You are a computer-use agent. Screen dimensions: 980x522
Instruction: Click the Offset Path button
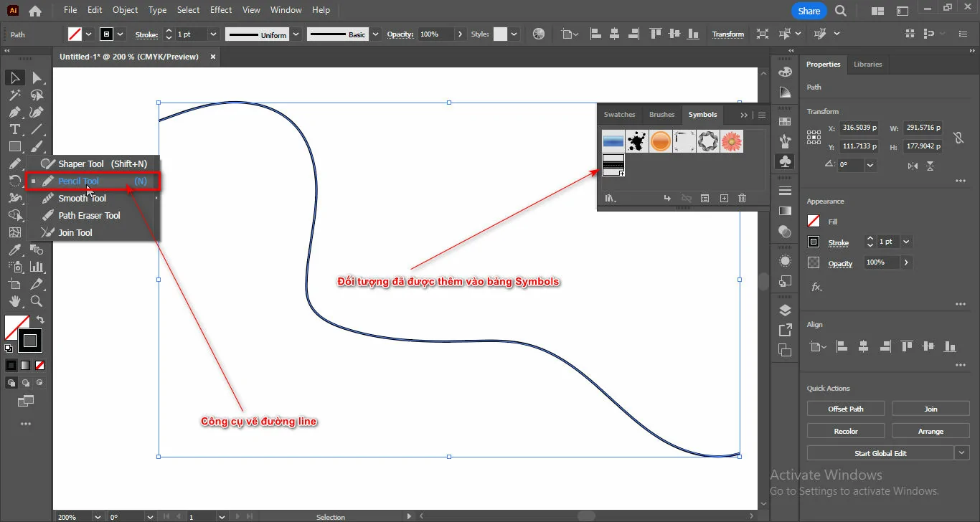[846, 409]
